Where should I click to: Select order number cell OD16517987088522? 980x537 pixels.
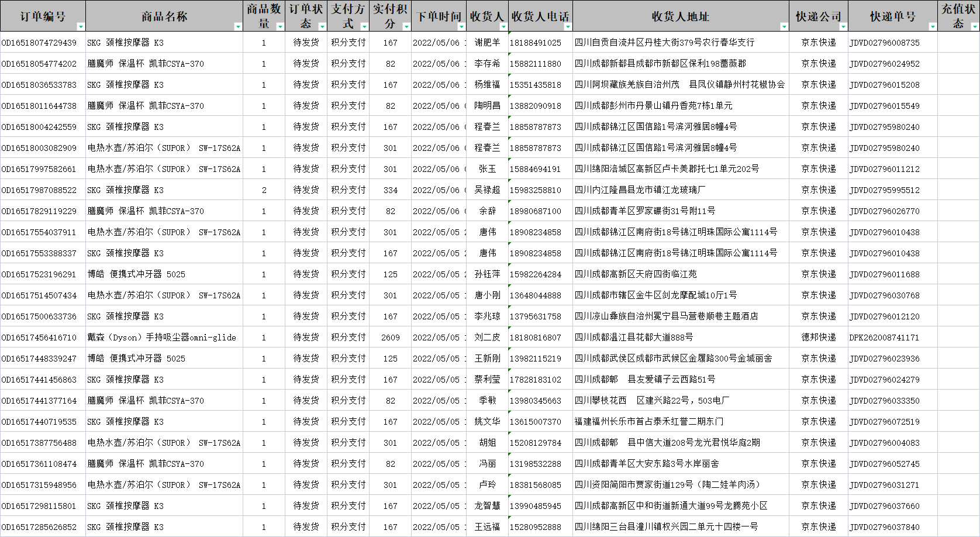click(x=43, y=190)
